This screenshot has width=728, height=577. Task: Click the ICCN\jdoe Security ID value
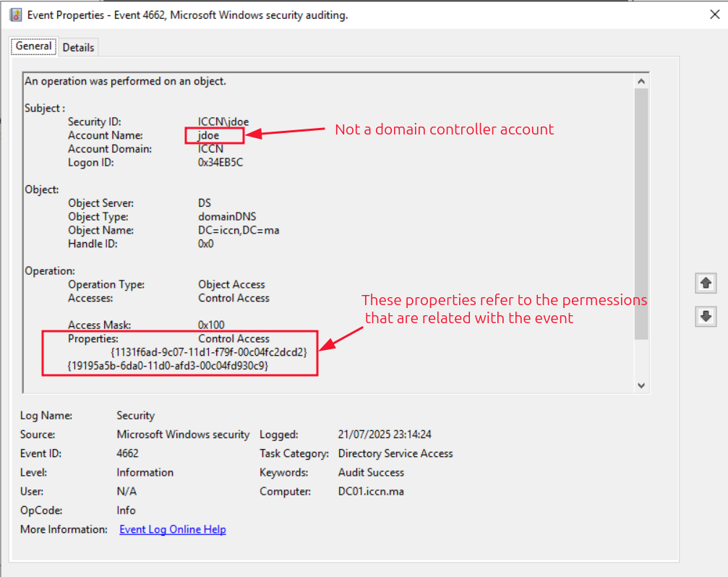(223, 121)
